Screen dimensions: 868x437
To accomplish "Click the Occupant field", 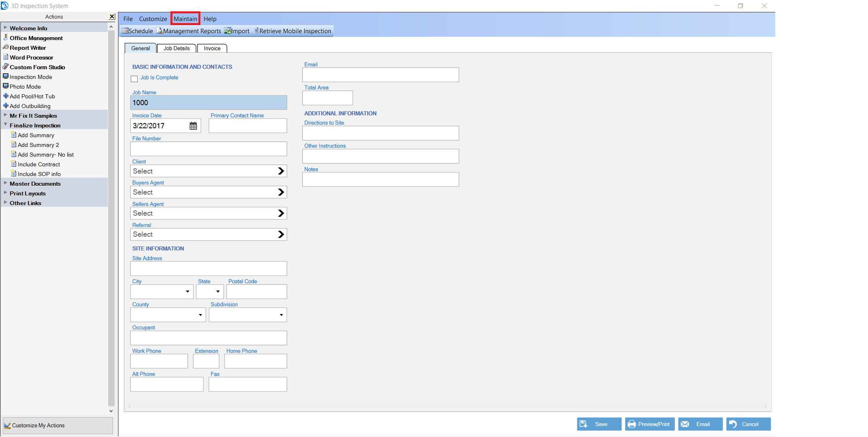I will [208, 338].
